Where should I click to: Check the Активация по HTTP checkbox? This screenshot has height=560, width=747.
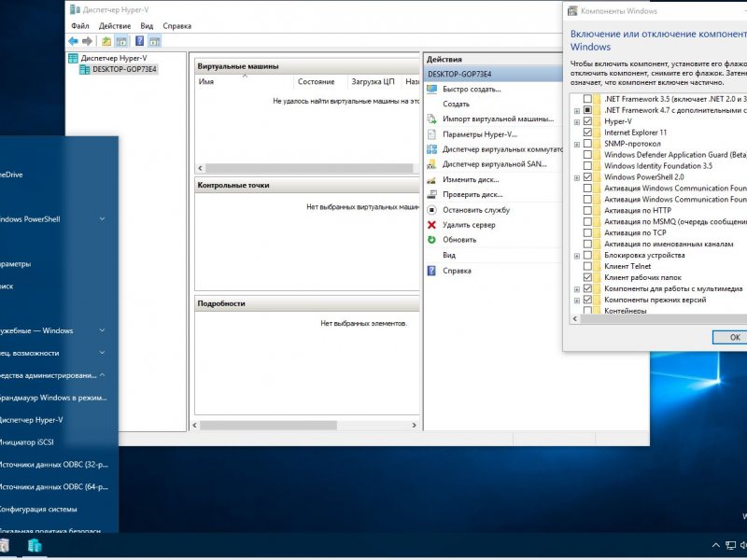coord(587,211)
